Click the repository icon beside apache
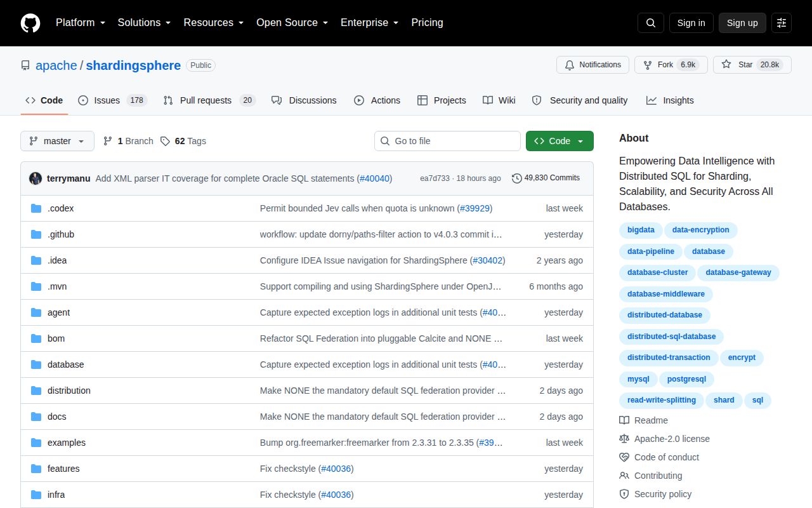Image resolution: width=812 pixels, height=508 pixels. click(x=25, y=65)
